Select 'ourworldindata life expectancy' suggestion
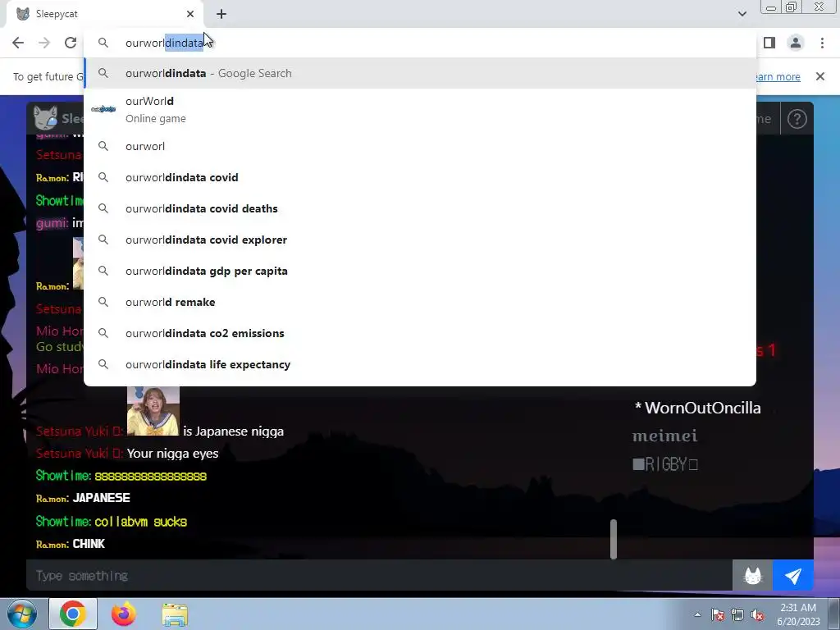The image size is (840, 630). [x=420, y=364]
